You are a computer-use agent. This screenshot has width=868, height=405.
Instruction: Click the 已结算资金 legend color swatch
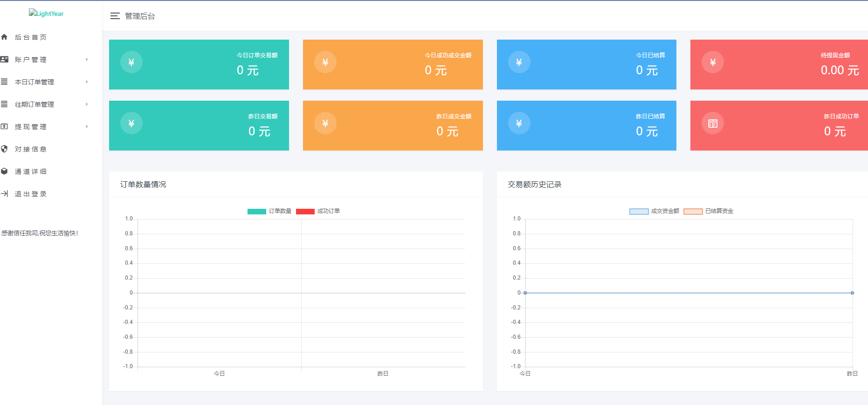click(693, 212)
